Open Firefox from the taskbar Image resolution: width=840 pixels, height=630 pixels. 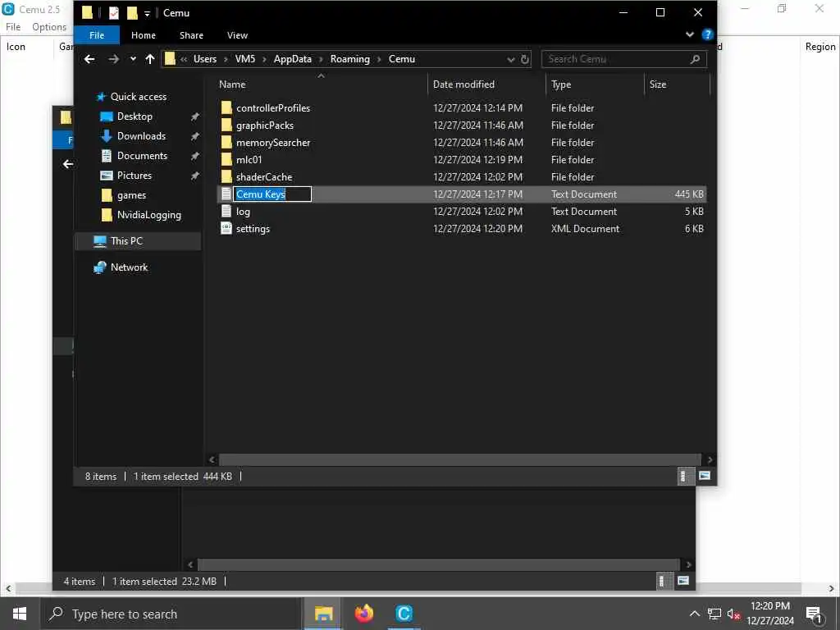pos(363,614)
